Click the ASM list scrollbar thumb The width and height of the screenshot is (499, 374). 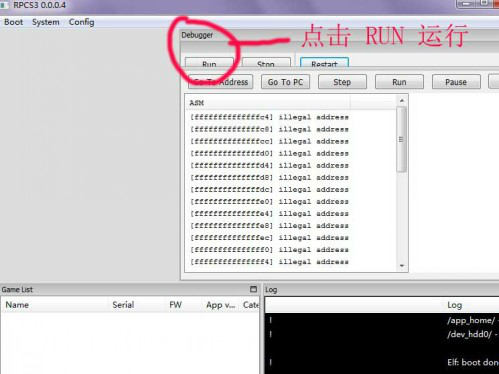click(x=402, y=139)
